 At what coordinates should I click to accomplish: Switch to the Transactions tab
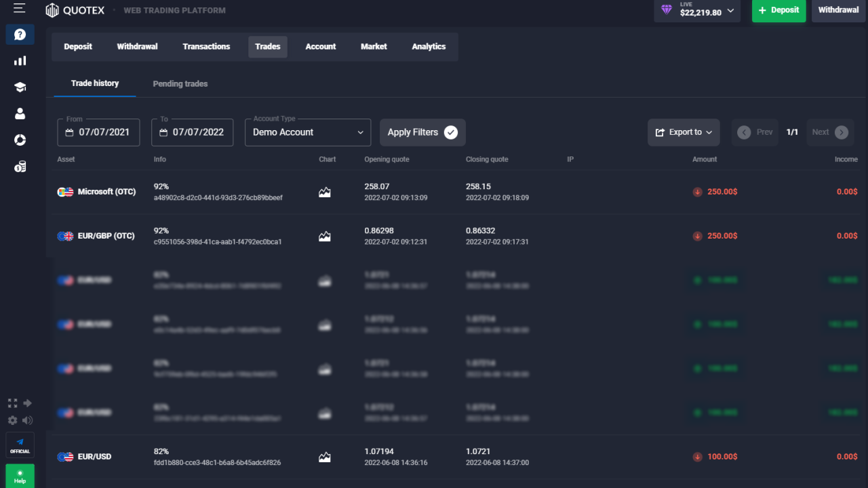click(206, 47)
